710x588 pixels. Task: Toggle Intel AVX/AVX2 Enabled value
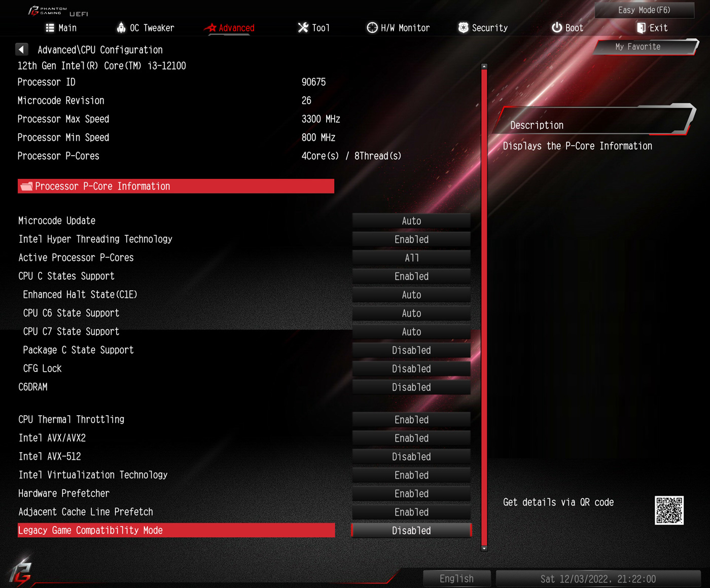pos(411,438)
